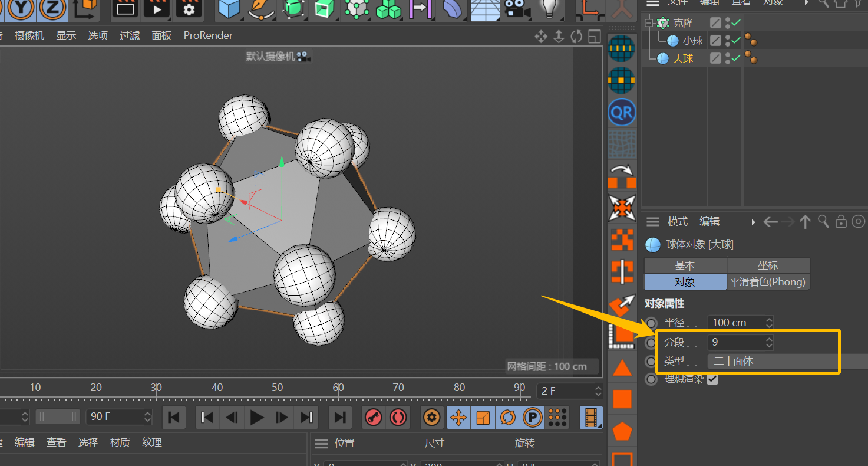Click the orange pentagon icon in side palette
Viewport: 868px width, 466px height.
[x=622, y=431]
